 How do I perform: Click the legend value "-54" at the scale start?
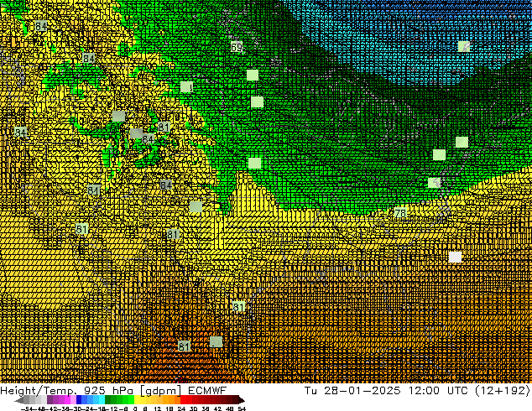(27, 408)
